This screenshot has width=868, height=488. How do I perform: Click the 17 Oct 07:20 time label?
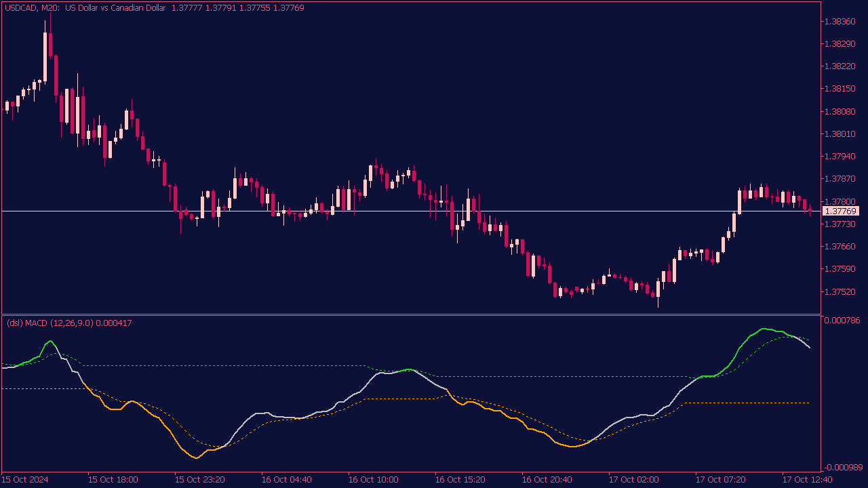(721, 480)
